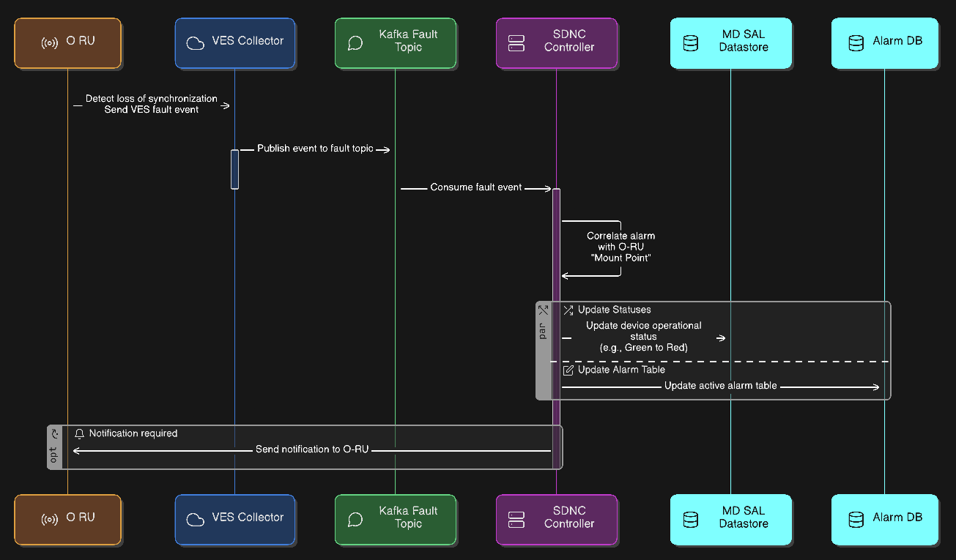Click the cloud icon in the top VES Collector box

tap(195, 43)
